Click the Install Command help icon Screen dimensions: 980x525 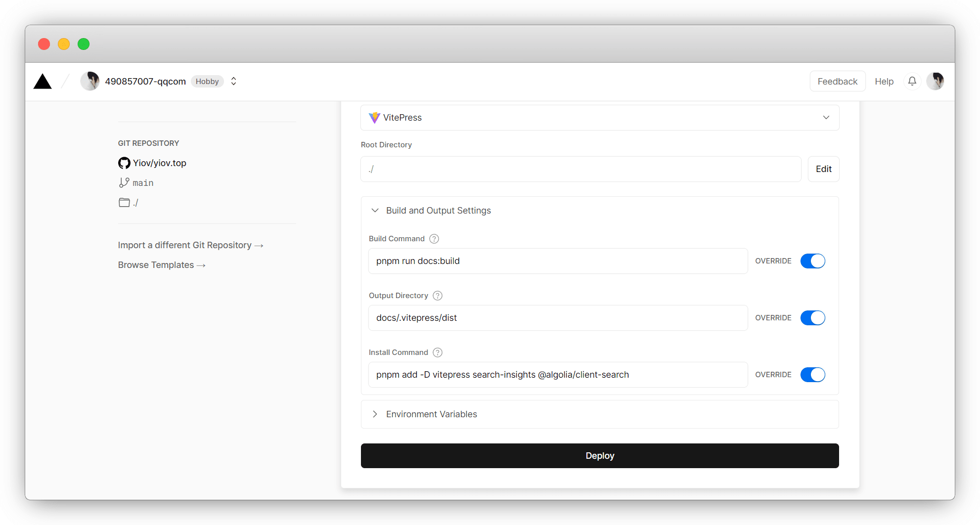tap(438, 352)
